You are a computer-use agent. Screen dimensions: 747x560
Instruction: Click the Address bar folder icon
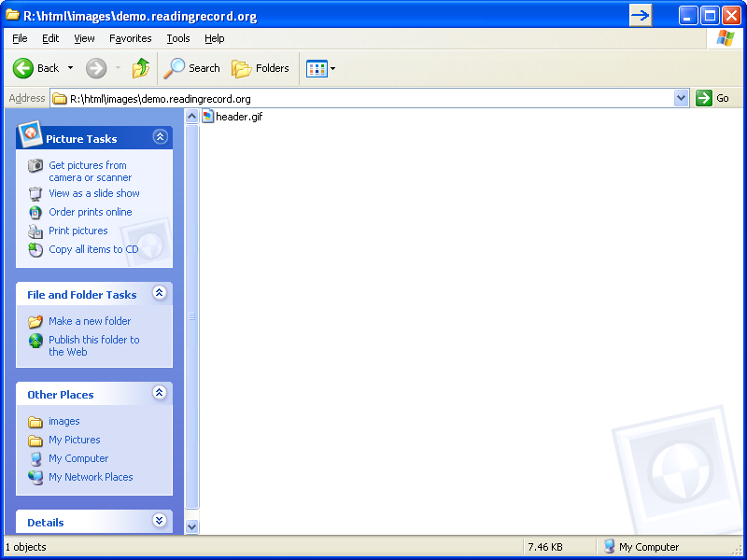[x=59, y=99]
